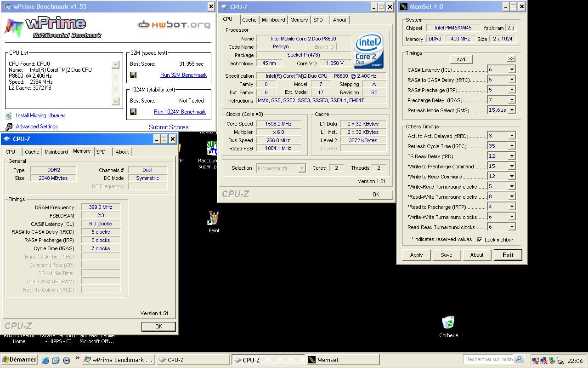Viewport: 588px width, 368px height.
Task: Click the Apply button in MemSet
Action: (x=416, y=255)
